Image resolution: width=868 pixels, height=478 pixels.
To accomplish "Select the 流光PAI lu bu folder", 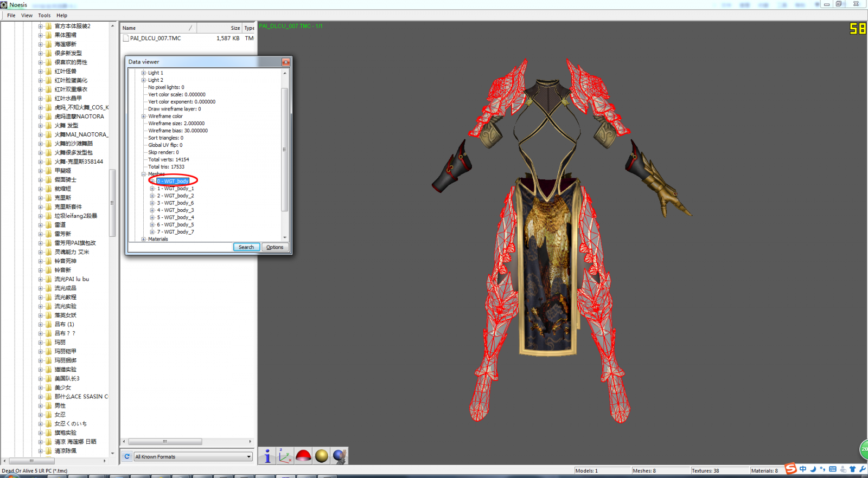I will (72, 279).
